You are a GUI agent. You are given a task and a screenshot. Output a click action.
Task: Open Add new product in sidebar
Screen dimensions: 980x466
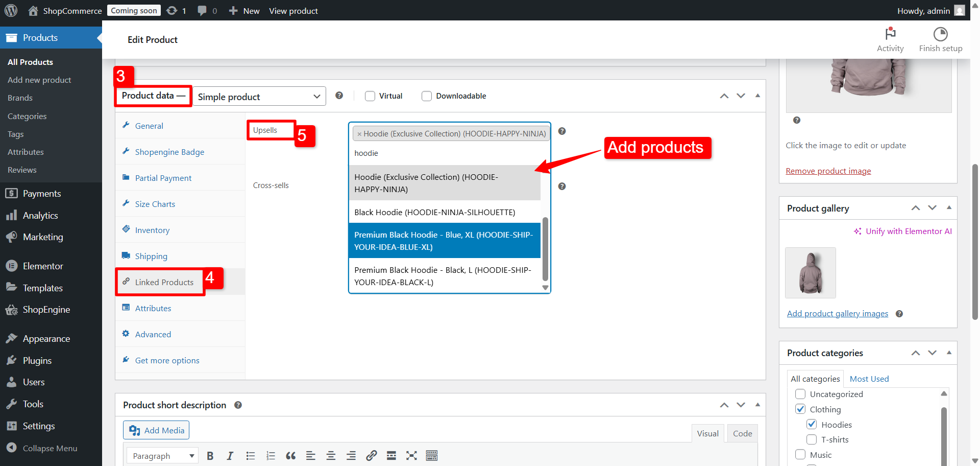coord(39,80)
